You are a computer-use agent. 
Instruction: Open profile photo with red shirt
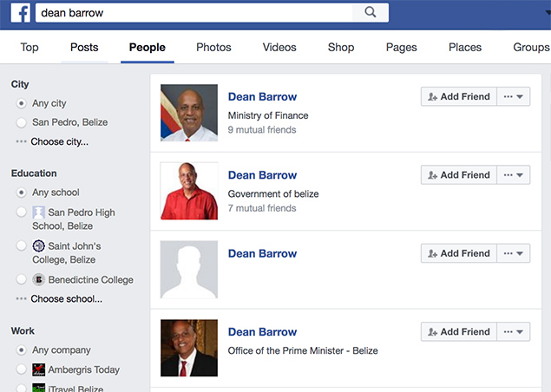click(189, 191)
